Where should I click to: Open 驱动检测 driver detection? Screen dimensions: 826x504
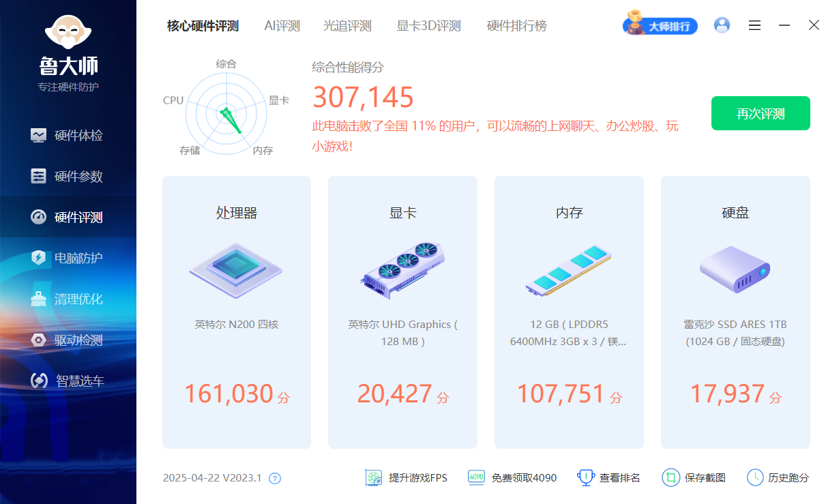[x=67, y=340]
